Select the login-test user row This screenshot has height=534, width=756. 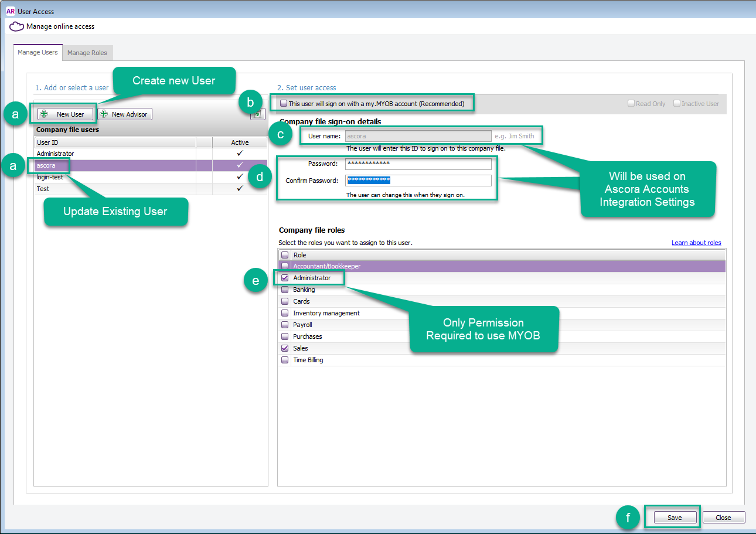click(x=50, y=177)
